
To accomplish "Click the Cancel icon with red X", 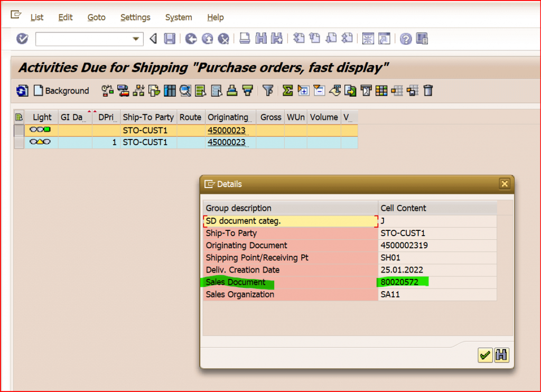I will click(x=223, y=39).
